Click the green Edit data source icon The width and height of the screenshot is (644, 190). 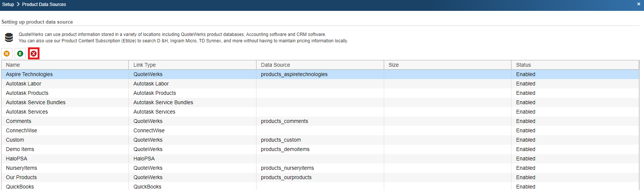pyautogui.click(x=20, y=54)
